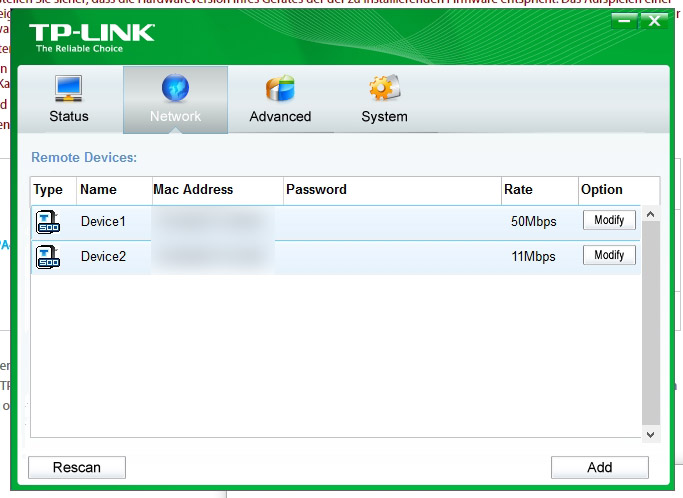Click the Device1 powerline adapter icon
Viewport: 683px width, 498px height.
(x=48, y=221)
